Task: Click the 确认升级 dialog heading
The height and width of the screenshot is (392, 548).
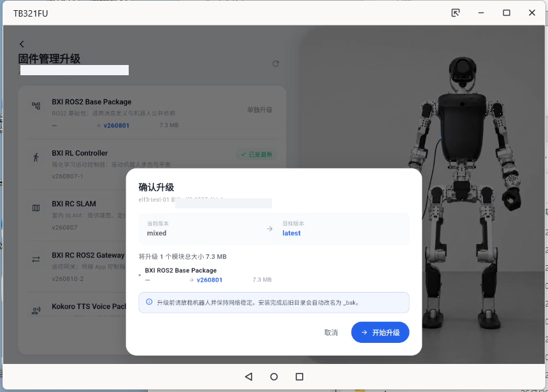Action: coord(156,187)
